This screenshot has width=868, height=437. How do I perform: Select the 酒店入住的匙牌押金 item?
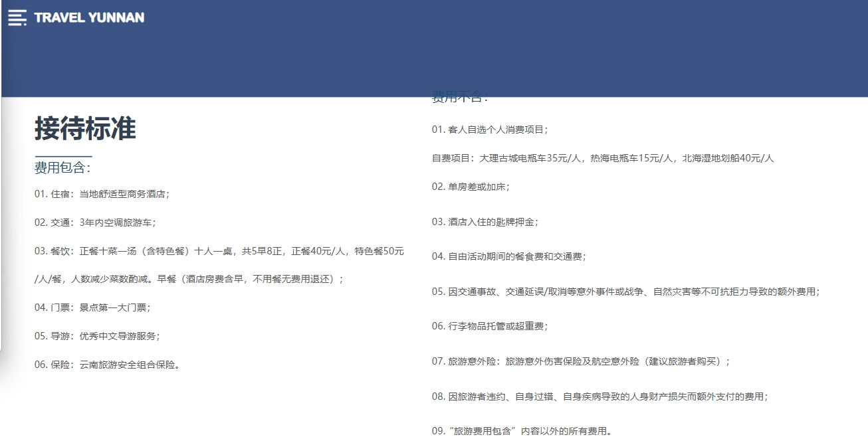coord(485,222)
